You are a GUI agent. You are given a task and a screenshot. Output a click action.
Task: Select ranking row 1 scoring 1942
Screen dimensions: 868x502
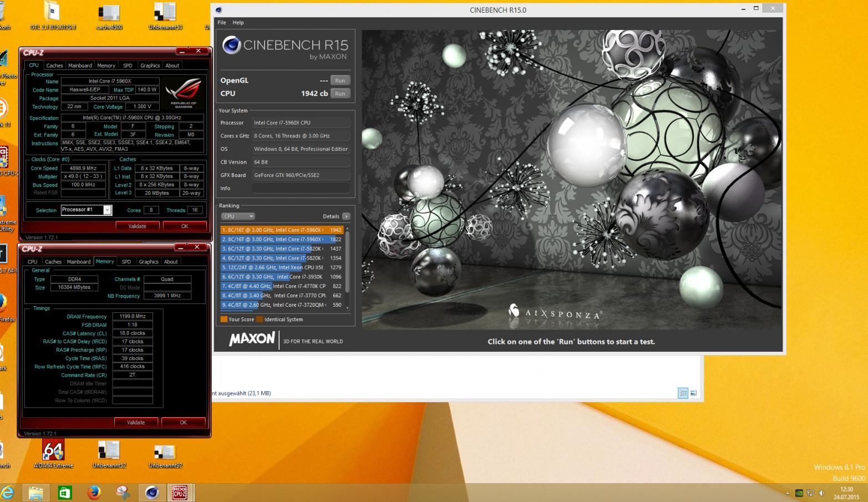point(282,230)
